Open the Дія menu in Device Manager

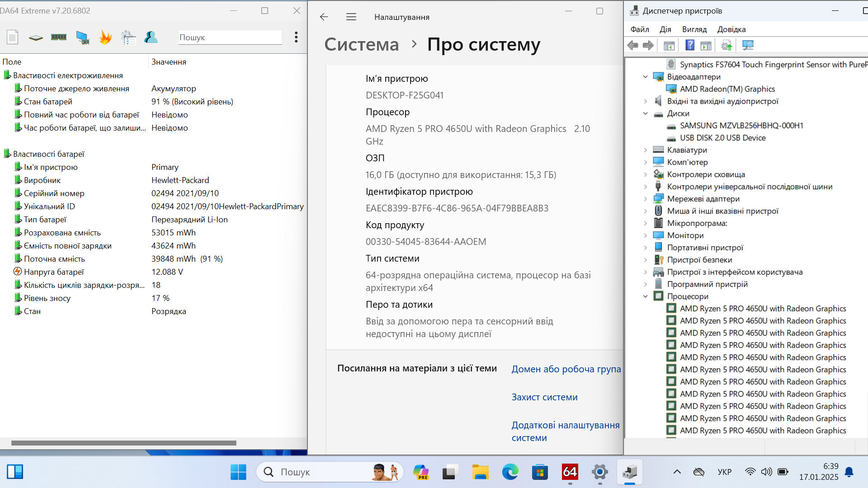[x=665, y=29]
